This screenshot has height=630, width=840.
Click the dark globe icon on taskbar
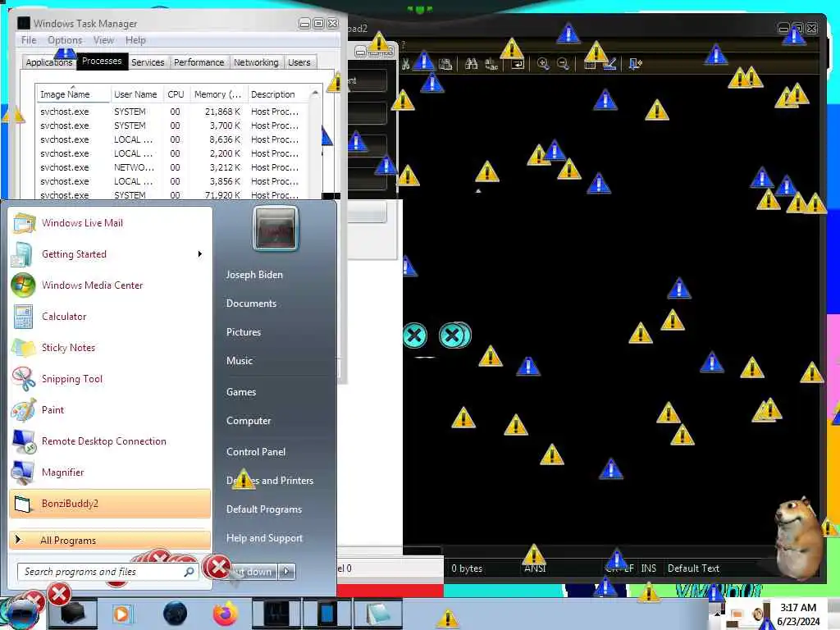pyautogui.click(x=175, y=614)
